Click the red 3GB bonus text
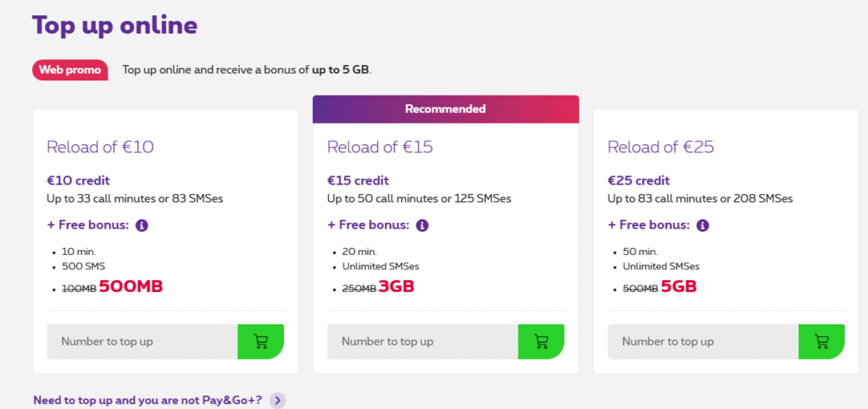The height and width of the screenshot is (409, 868). click(x=397, y=286)
